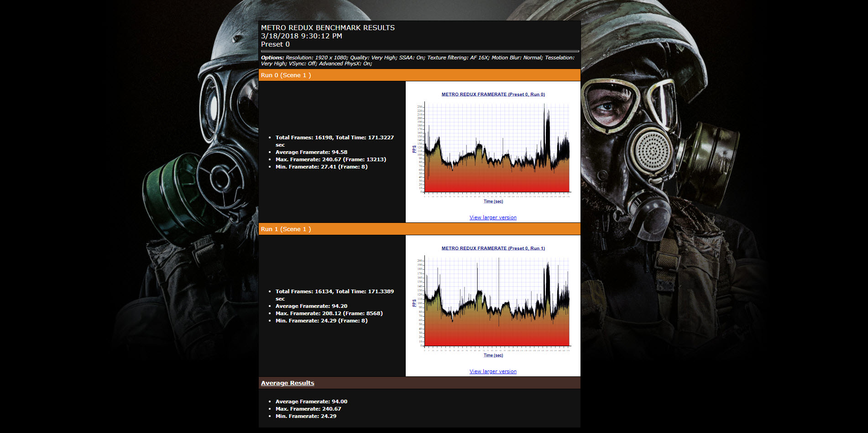The image size is (868, 433).
Task: Open larger version of Run 0 chart
Action: click(x=493, y=217)
